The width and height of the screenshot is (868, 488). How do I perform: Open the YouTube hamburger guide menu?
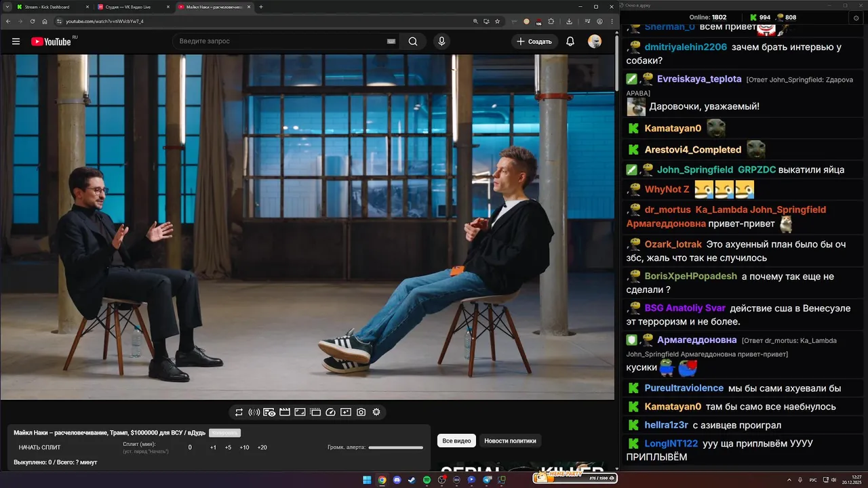coord(16,41)
